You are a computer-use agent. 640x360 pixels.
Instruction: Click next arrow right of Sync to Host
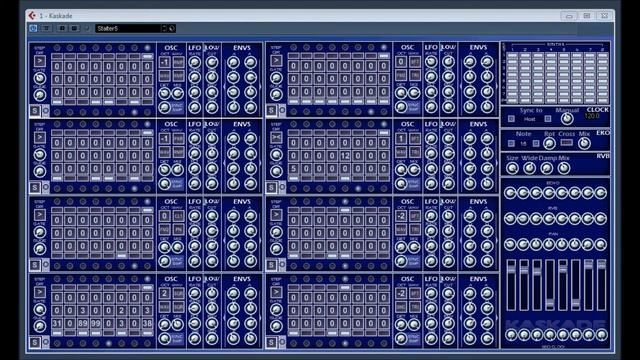click(x=548, y=119)
